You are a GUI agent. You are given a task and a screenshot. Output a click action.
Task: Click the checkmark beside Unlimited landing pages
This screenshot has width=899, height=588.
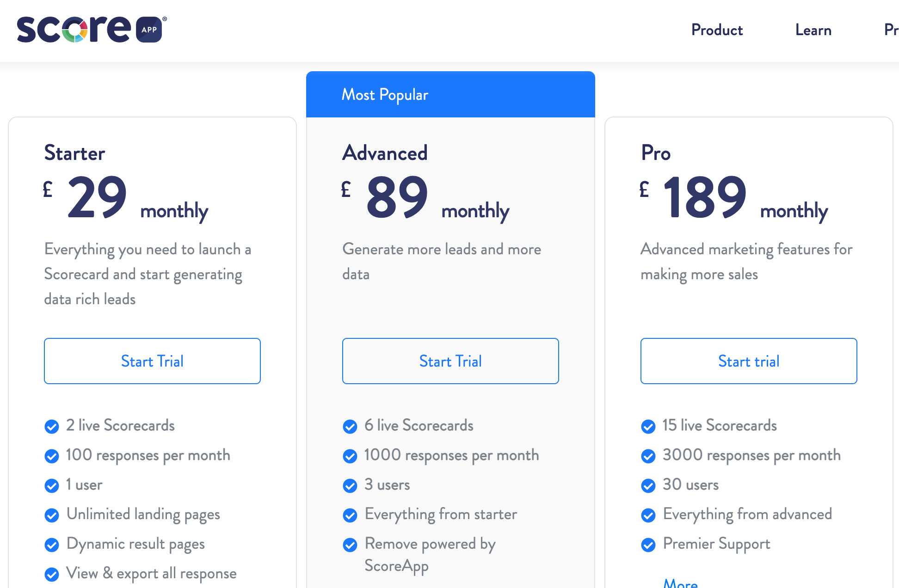[52, 515]
